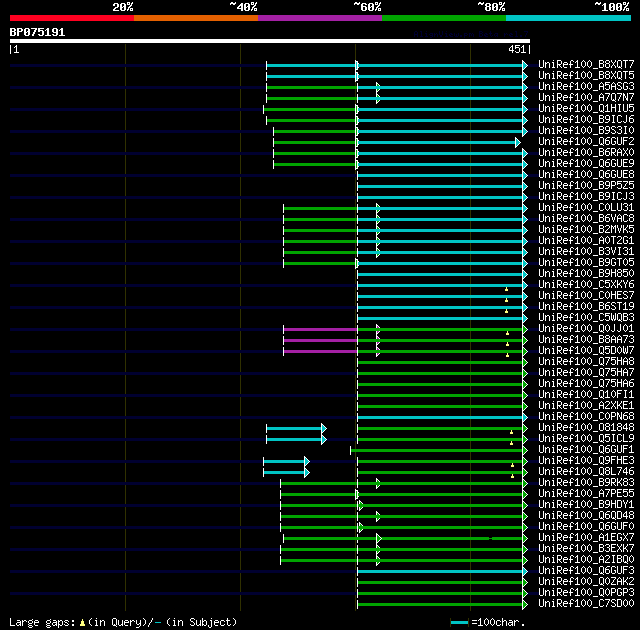Click UniRef100_B9S3I0 label
The height and width of the screenshot is (630, 640).
(x=586, y=131)
